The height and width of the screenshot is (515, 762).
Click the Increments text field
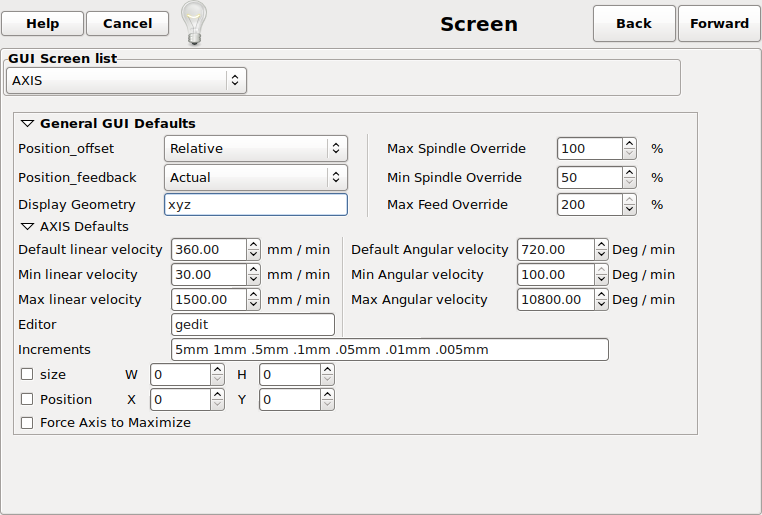(389, 350)
